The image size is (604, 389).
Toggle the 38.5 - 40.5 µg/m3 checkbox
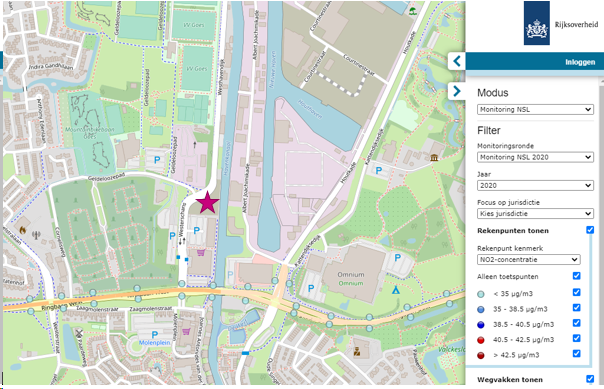[576, 323]
